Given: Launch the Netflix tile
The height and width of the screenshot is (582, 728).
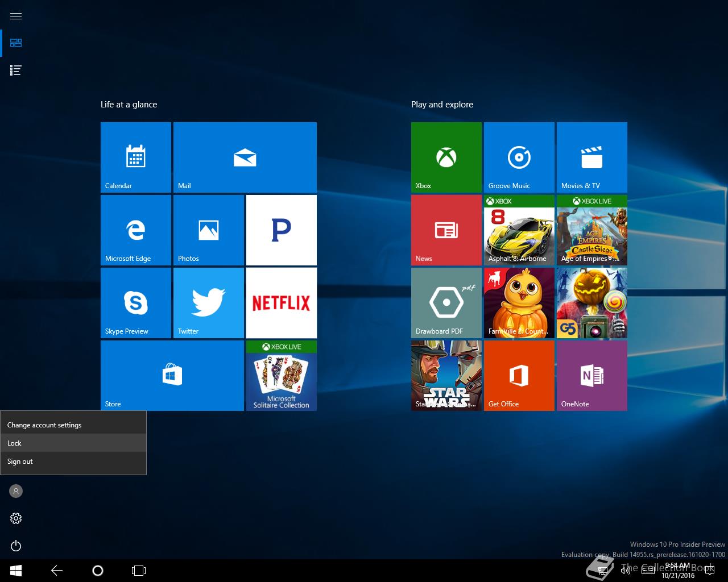Looking at the screenshot, I should pos(282,303).
